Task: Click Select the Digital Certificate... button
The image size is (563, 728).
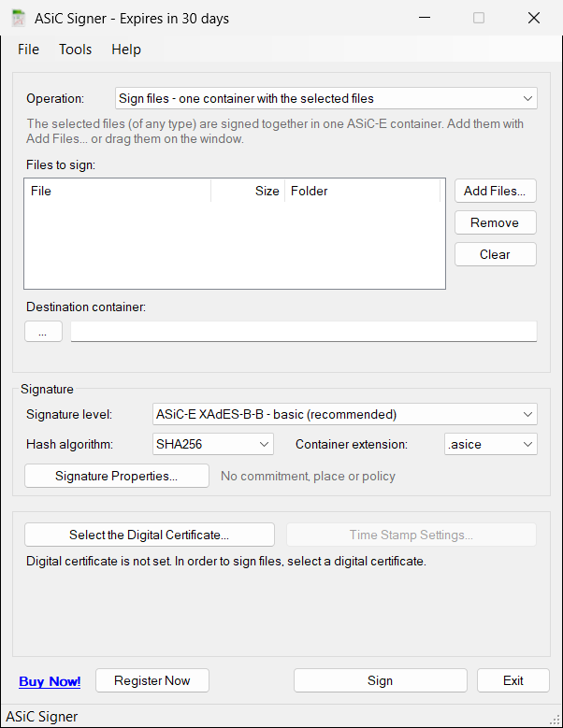Action: [149, 535]
